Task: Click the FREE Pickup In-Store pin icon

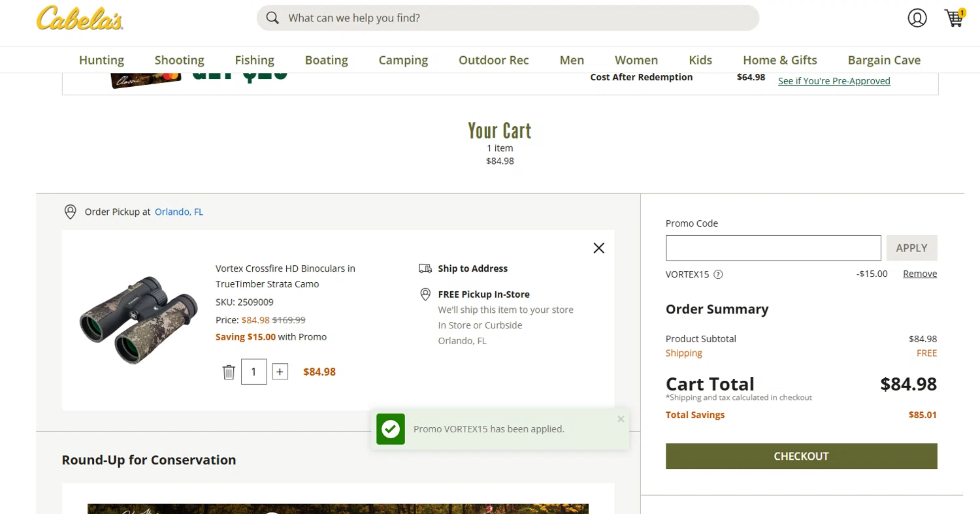Action: coord(425,295)
